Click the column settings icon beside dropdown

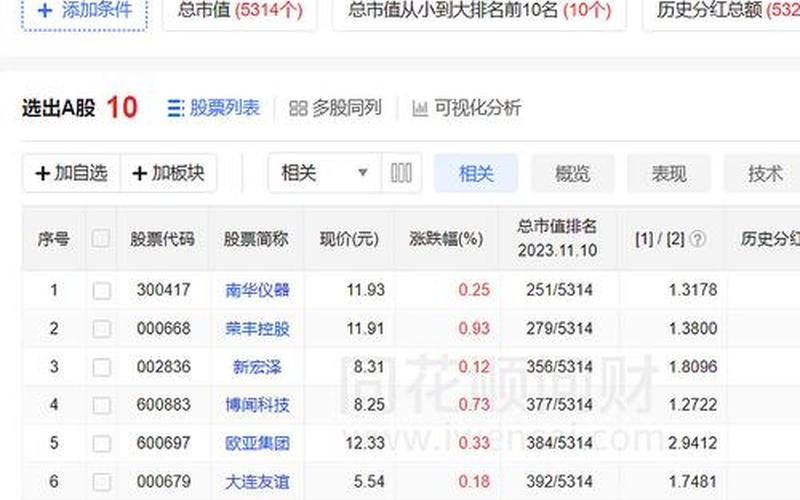click(x=401, y=173)
